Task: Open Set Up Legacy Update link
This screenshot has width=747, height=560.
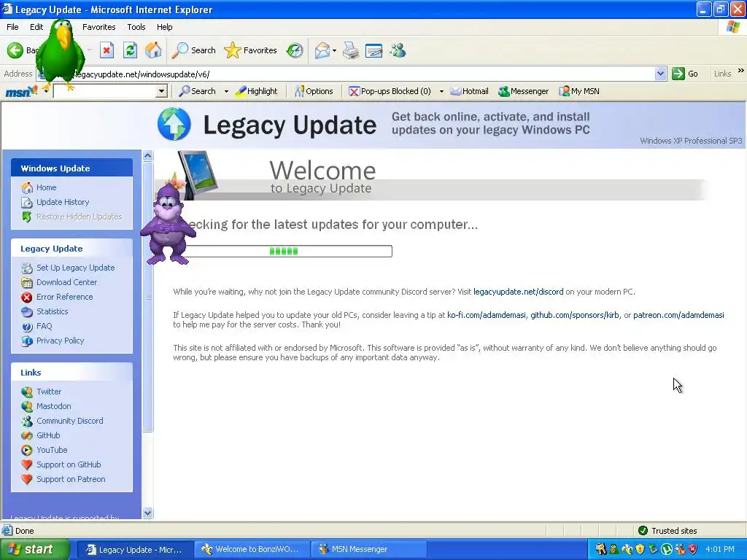Action: [76, 268]
